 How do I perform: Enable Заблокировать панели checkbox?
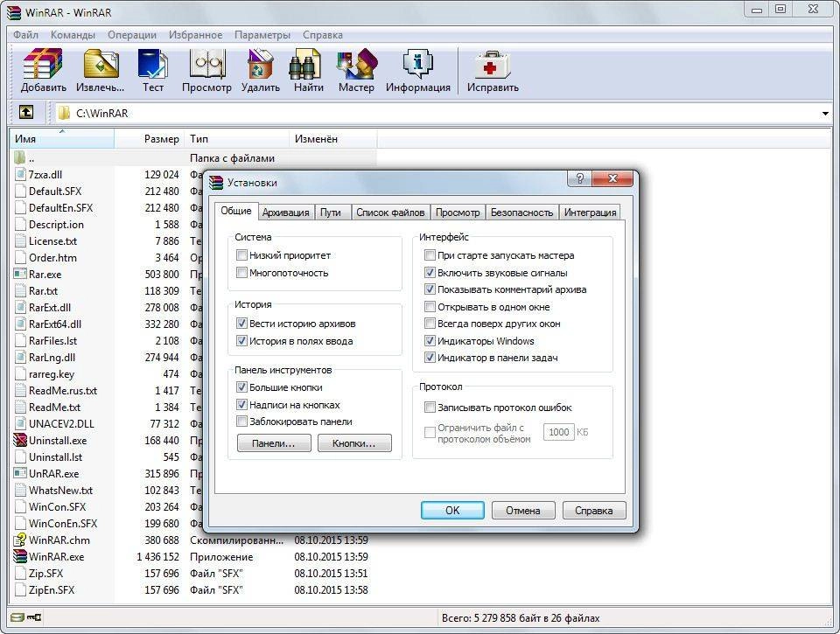point(241,422)
